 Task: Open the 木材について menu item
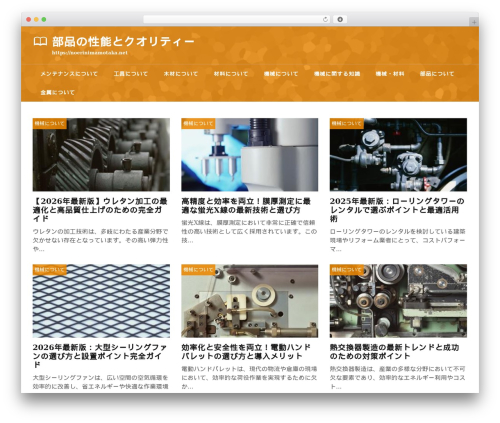(x=181, y=74)
